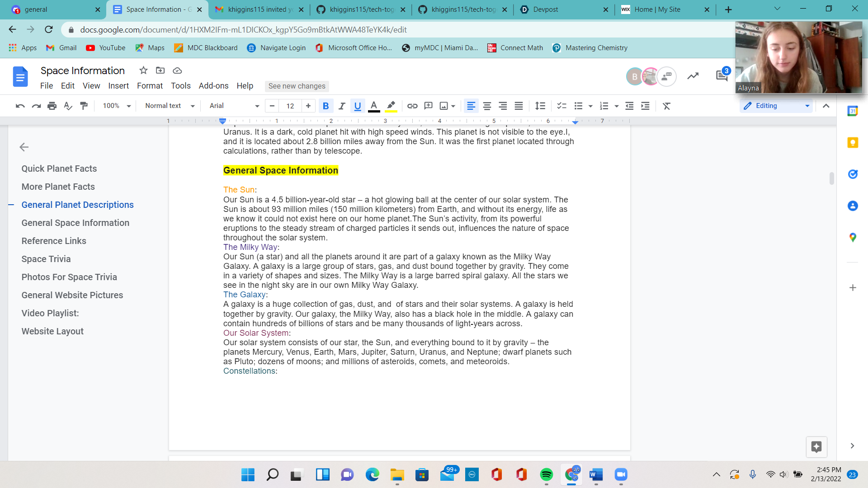Click the Print icon in toolbar
The width and height of the screenshot is (868, 488).
52,106
